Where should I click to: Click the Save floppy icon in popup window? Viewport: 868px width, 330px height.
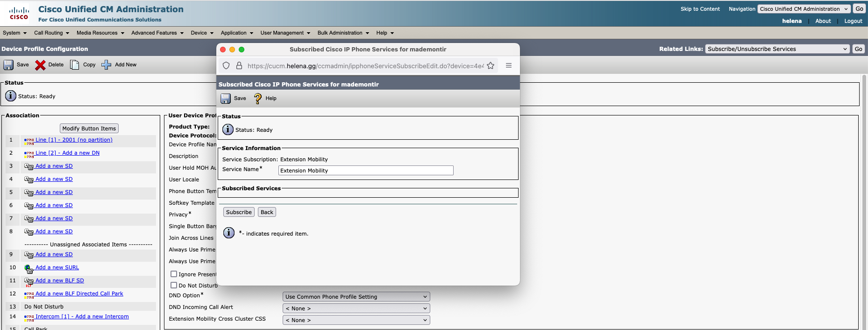[x=226, y=99]
